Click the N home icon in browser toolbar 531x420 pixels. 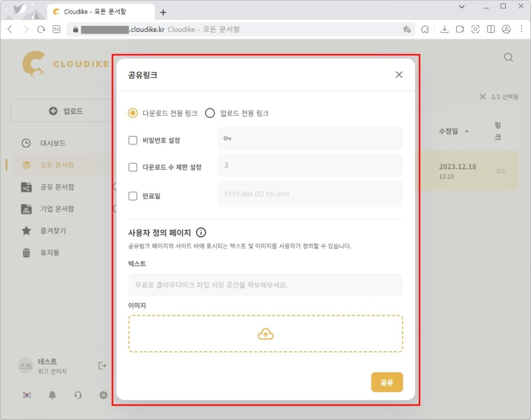point(57,29)
